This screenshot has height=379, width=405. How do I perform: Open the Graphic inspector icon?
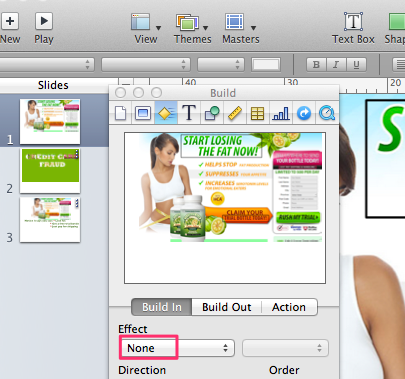[x=212, y=113]
